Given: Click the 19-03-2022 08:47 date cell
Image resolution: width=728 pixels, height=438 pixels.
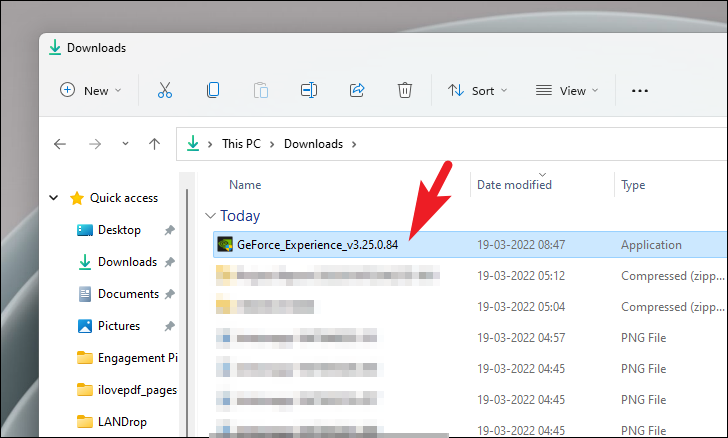Looking at the screenshot, I should point(521,245).
